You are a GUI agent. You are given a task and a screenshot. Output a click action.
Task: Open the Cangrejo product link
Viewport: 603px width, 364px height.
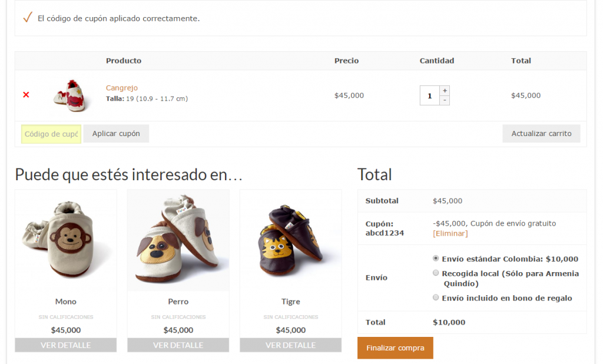tap(122, 88)
